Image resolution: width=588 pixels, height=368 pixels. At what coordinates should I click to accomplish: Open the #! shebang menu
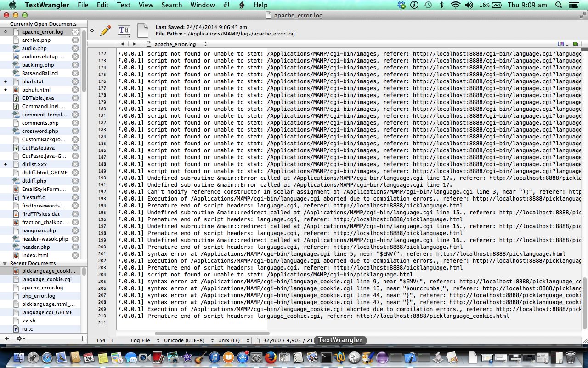click(x=226, y=5)
